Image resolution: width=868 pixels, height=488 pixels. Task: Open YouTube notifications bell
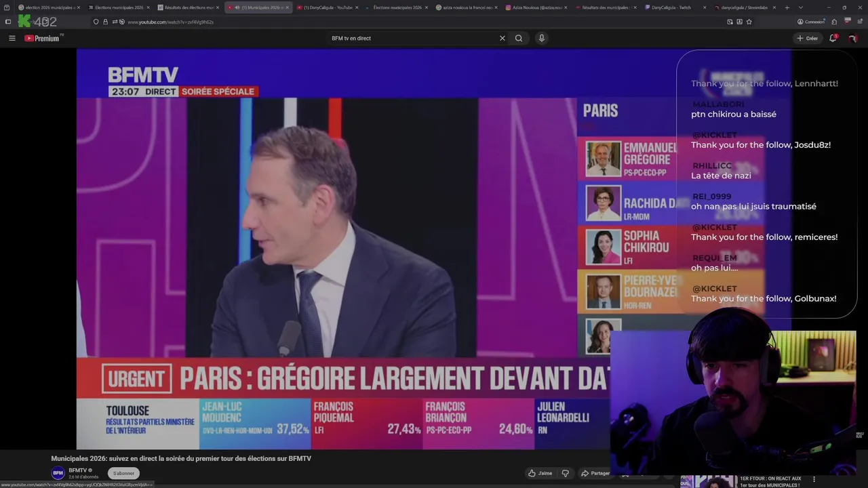click(833, 38)
